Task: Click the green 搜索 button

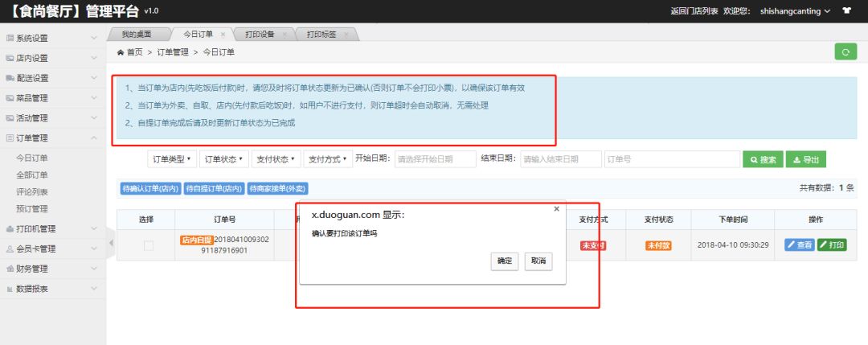Action: (763, 159)
